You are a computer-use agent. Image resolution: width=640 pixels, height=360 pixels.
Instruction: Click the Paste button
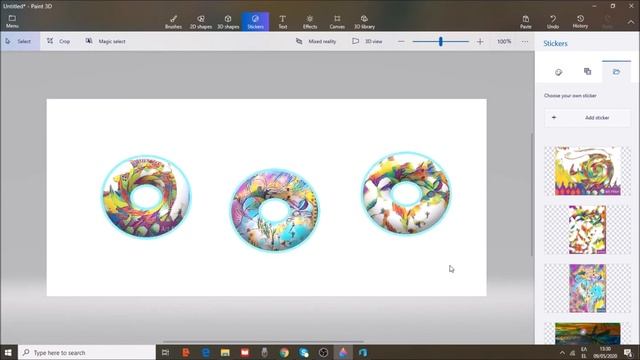pos(526,22)
